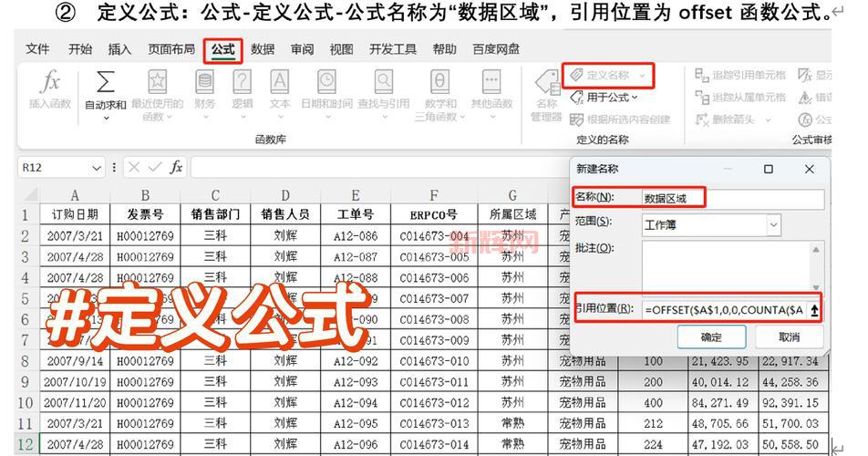This screenshot has height=456, width=868.
Task: Click Remove Arrows (删除箭头) item
Action: [725, 119]
